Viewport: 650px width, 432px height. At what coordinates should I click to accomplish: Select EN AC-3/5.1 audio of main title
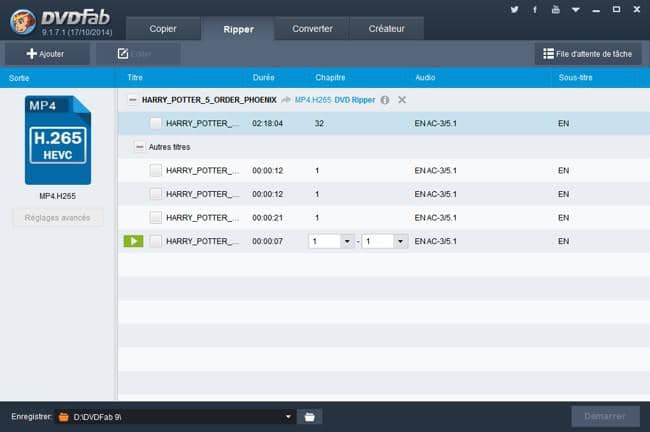(435, 123)
